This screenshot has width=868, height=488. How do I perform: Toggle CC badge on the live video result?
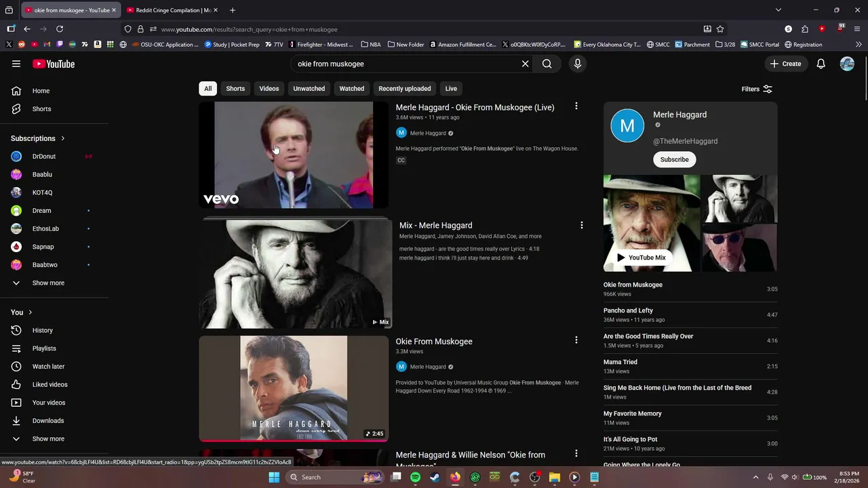click(401, 161)
